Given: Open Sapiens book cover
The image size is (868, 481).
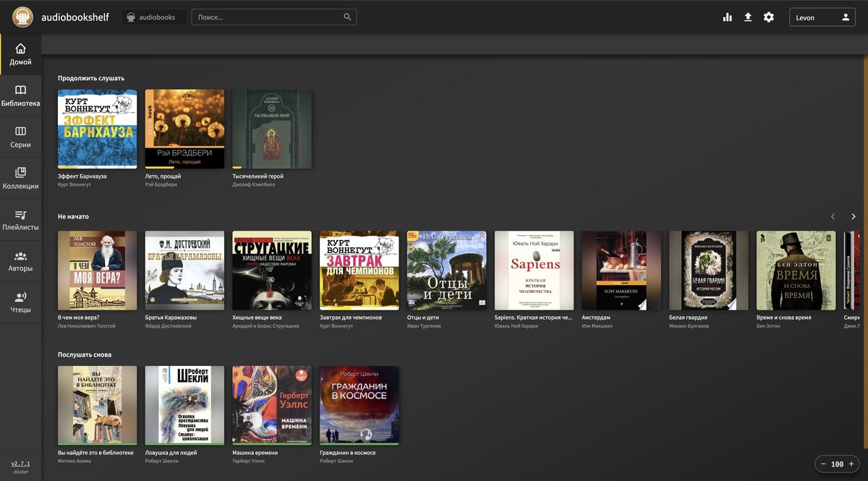Looking at the screenshot, I should [x=534, y=271].
